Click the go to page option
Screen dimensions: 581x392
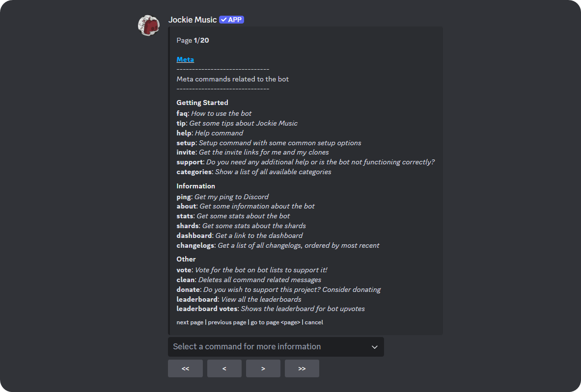point(274,322)
